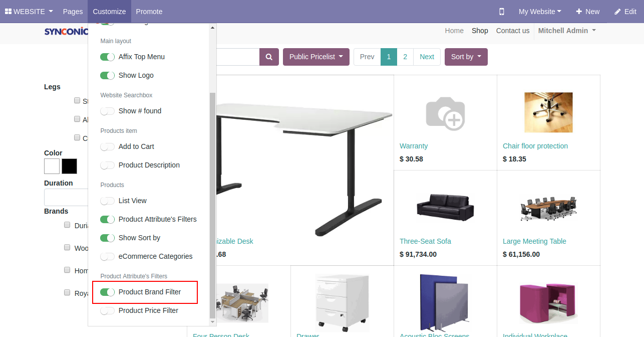This screenshot has width=644, height=337.
Task: Click the Customize menu scrollbar
Action: tap(212, 201)
